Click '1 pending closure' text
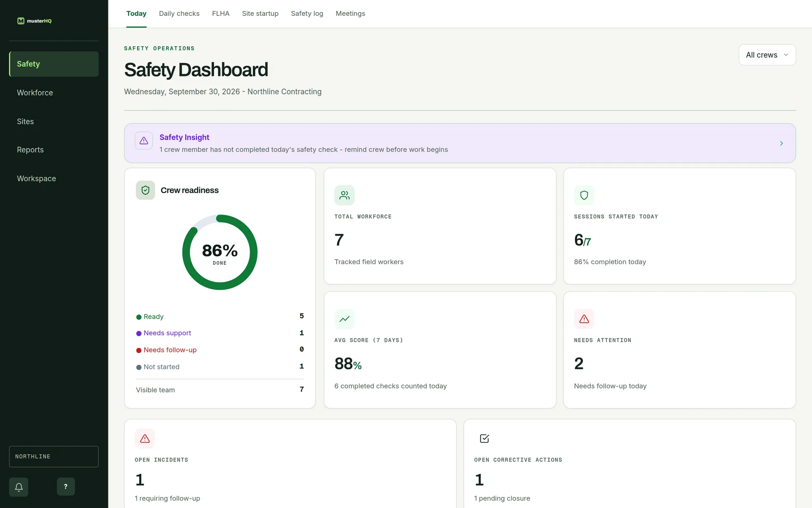This screenshot has width=812, height=508. tap(502, 498)
